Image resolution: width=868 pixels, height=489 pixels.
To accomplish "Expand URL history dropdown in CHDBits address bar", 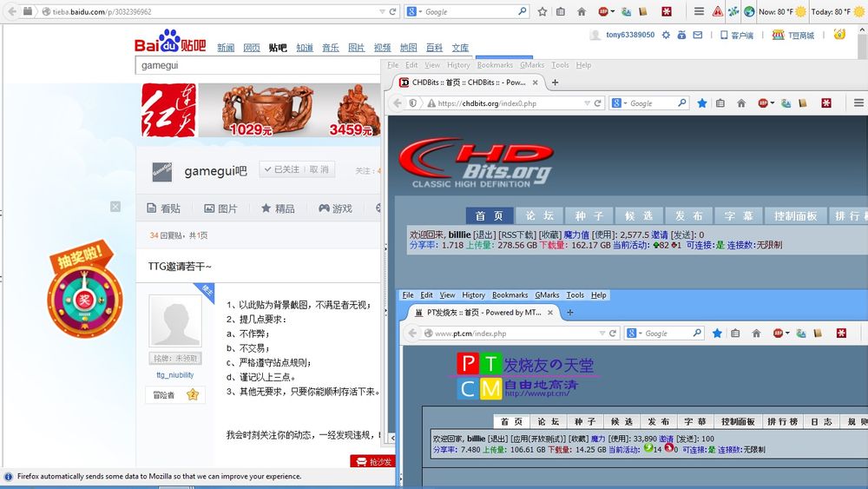I will point(587,103).
